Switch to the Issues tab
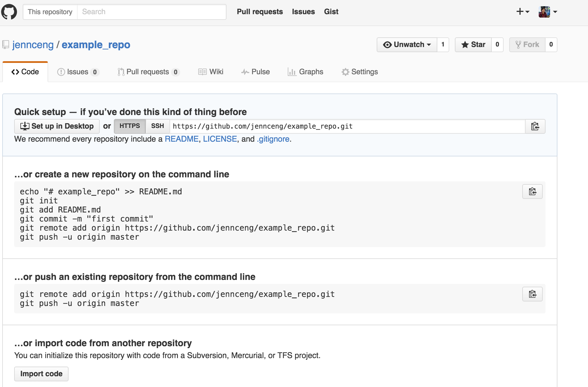The width and height of the screenshot is (588, 387). pyautogui.click(x=78, y=72)
